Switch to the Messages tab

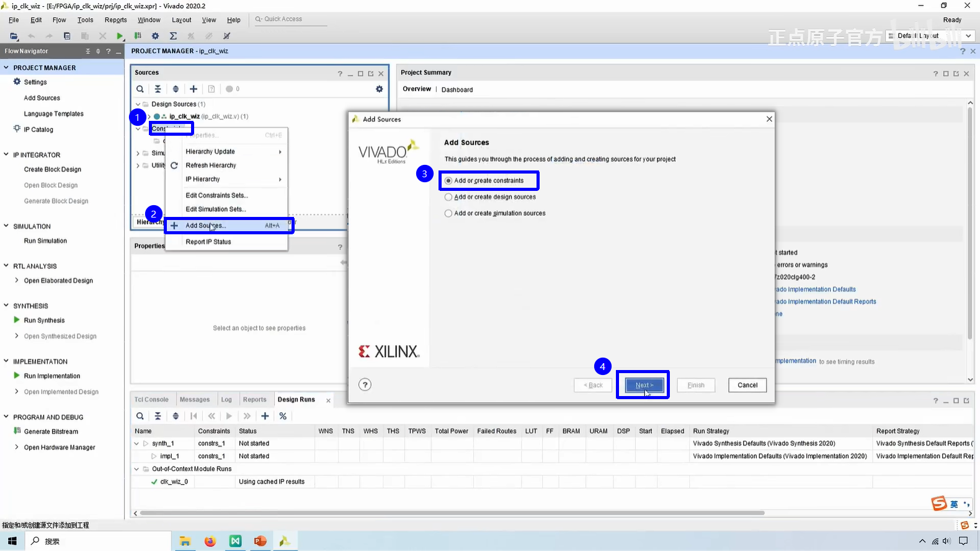tap(195, 400)
